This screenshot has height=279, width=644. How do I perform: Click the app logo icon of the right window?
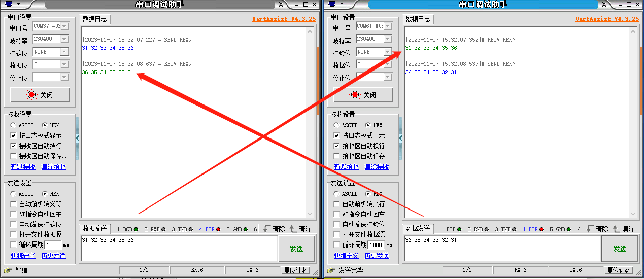click(331, 4)
